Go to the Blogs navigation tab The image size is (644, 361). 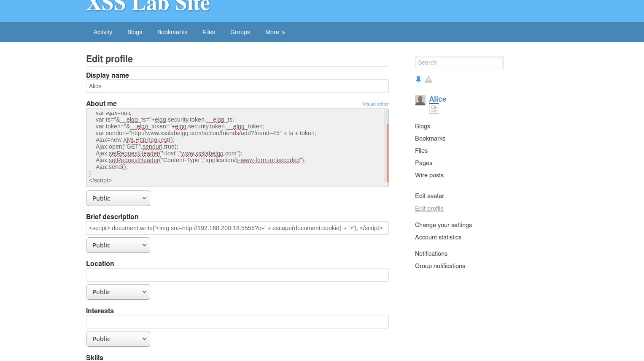pyautogui.click(x=135, y=32)
